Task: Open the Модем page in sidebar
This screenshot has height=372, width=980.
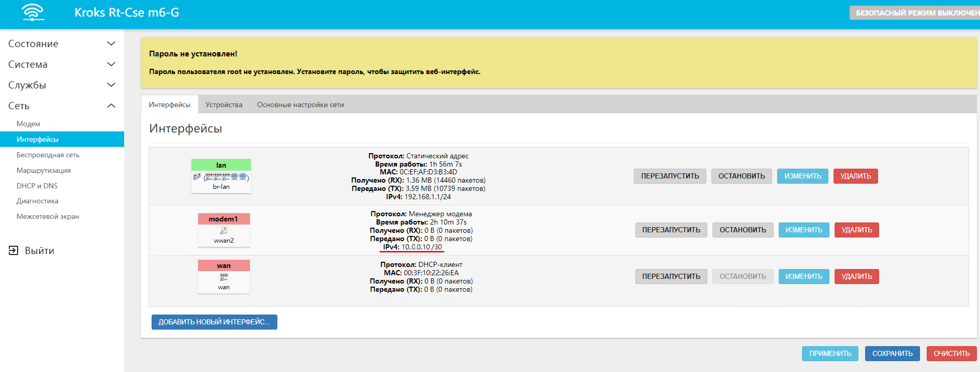Action: click(28, 124)
